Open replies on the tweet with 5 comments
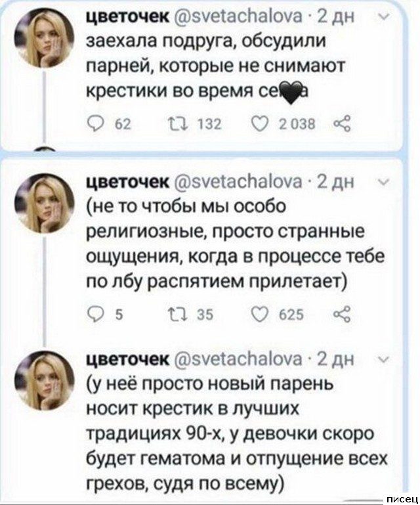The image size is (420, 505). point(96,314)
